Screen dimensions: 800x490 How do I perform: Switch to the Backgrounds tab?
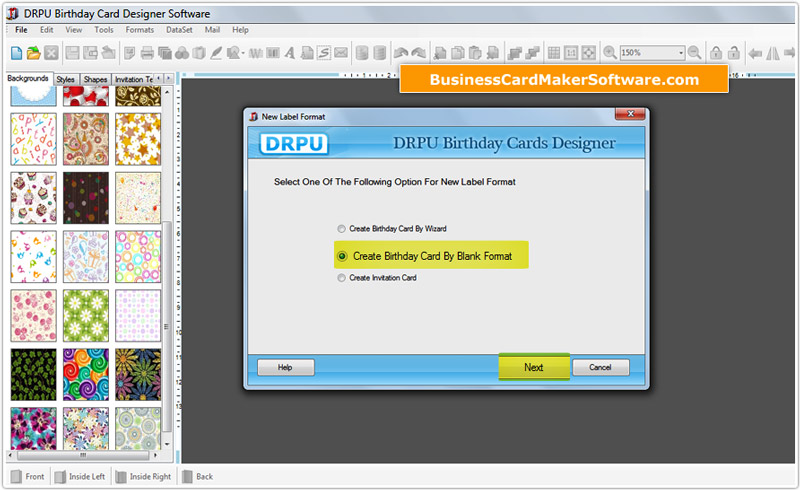coord(28,78)
